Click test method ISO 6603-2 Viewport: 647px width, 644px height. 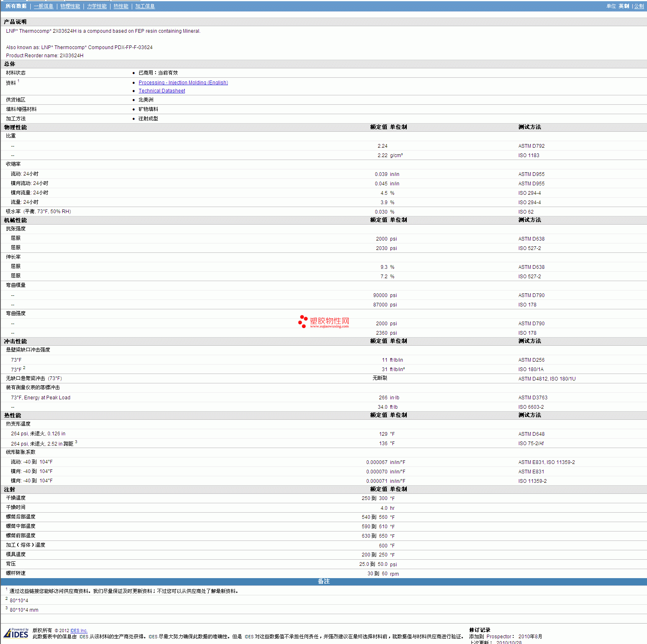pyautogui.click(x=531, y=407)
